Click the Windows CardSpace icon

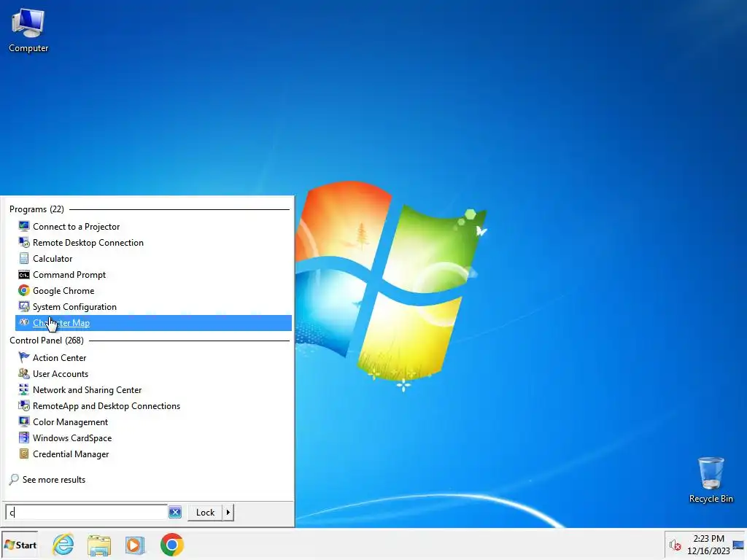pos(24,437)
